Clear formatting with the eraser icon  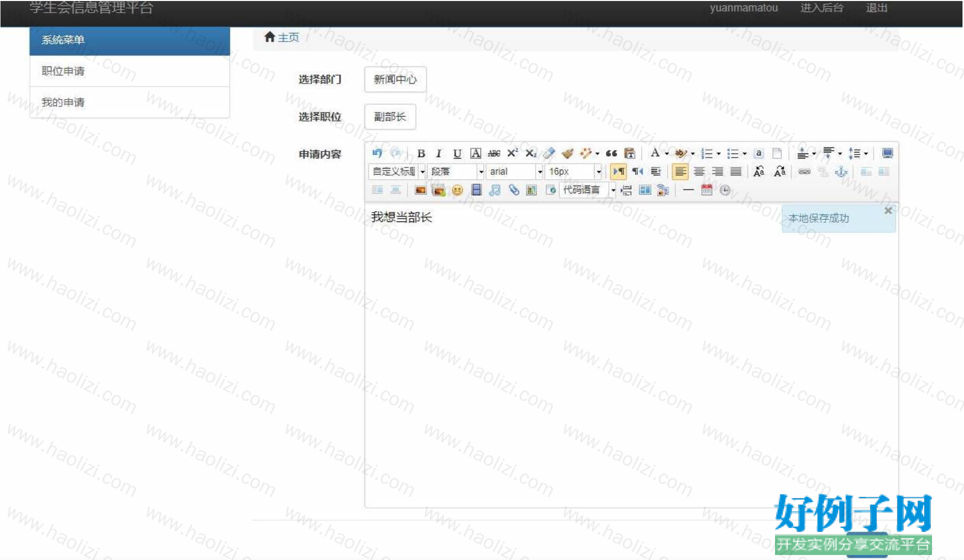(549, 153)
